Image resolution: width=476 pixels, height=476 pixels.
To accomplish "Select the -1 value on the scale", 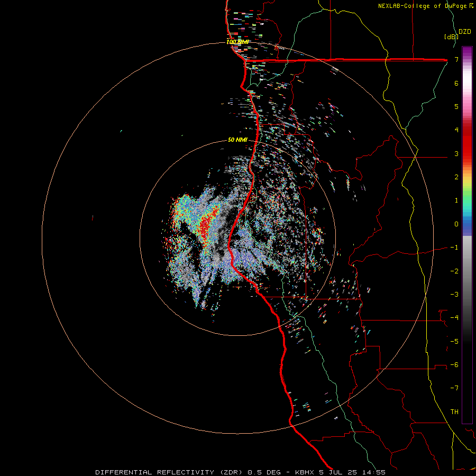I will [454, 248].
